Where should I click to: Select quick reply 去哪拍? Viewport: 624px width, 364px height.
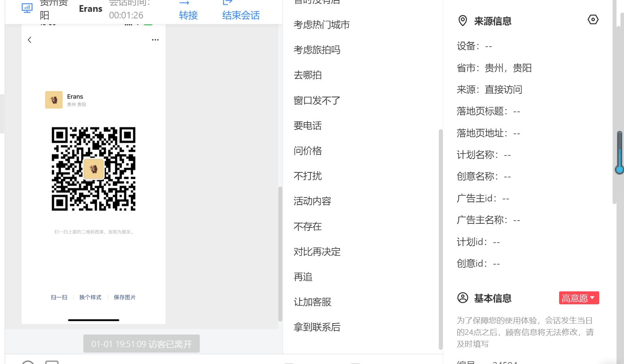(307, 75)
